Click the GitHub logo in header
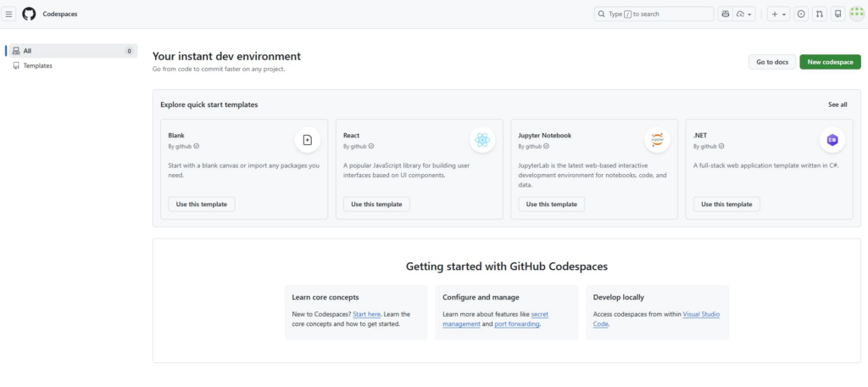Image resolution: width=868 pixels, height=387 pixels. point(29,14)
